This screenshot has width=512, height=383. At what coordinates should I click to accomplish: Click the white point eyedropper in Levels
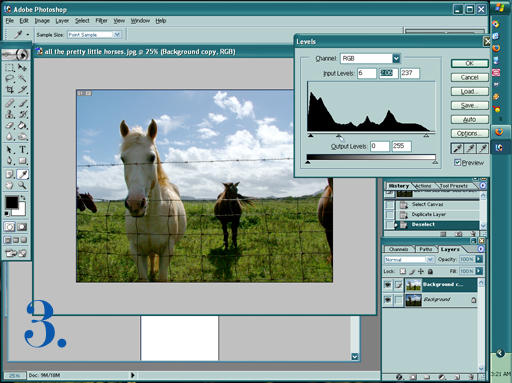coord(483,148)
